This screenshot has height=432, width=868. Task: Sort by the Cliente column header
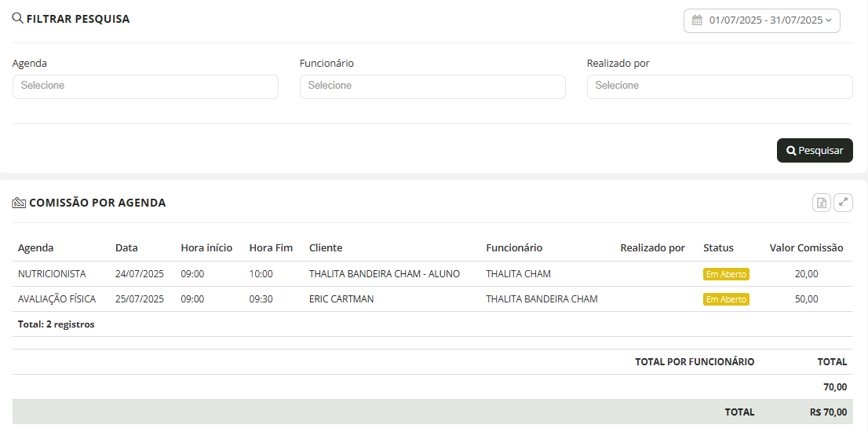point(326,247)
